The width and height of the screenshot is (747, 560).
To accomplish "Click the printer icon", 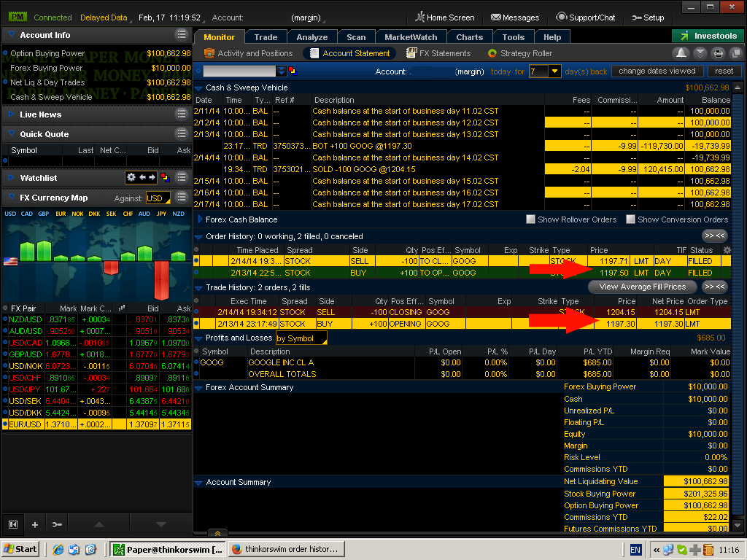I will pos(719,53).
